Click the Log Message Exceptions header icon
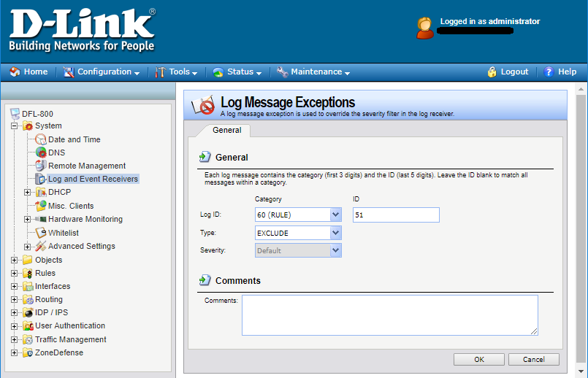Screen dimensions: 588x378 coord(203,105)
